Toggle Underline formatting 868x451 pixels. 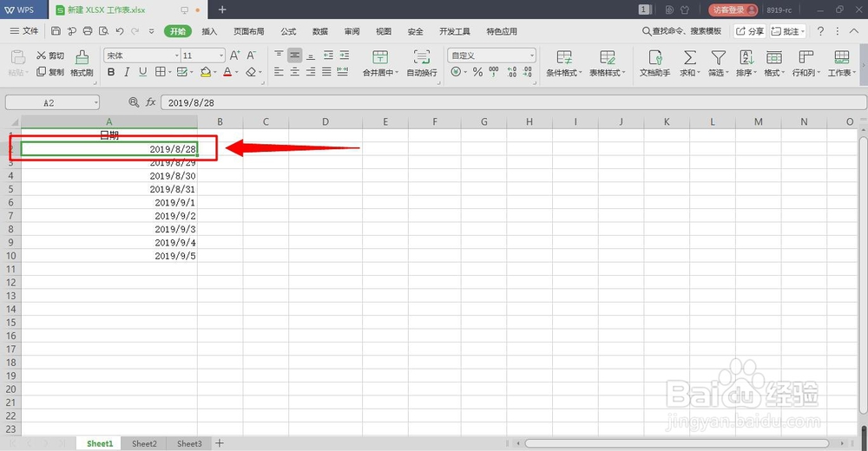pyautogui.click(x=143, y=72)
